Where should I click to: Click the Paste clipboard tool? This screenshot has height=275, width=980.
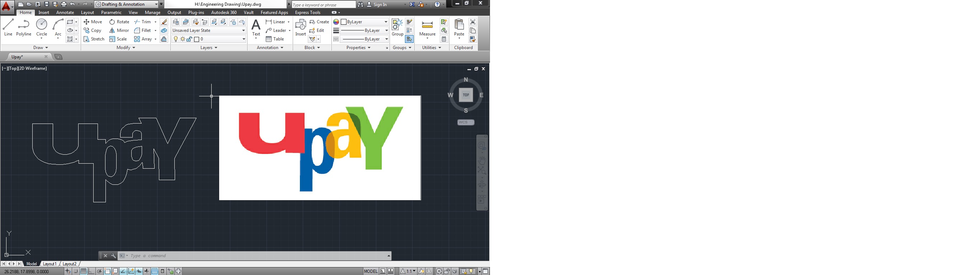[459, 29]
